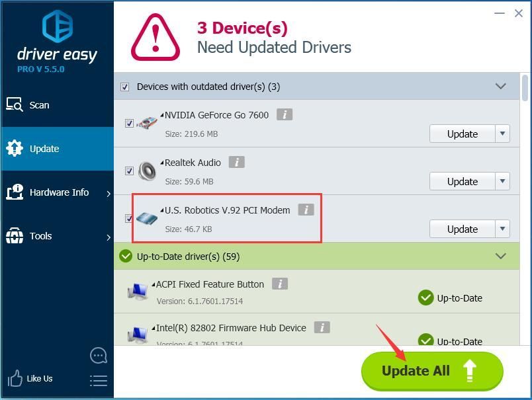
Task: Expand the Tools submenu arrow
Action: point(109,237)
